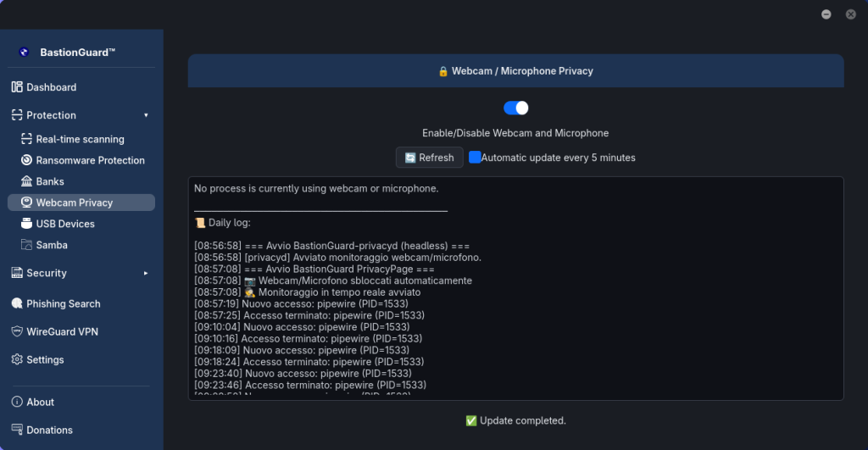This screenshot has width=868, height=450.
Task: Click the Phishing Search icon
Action: pyautogui.click(x=17, y=303)
